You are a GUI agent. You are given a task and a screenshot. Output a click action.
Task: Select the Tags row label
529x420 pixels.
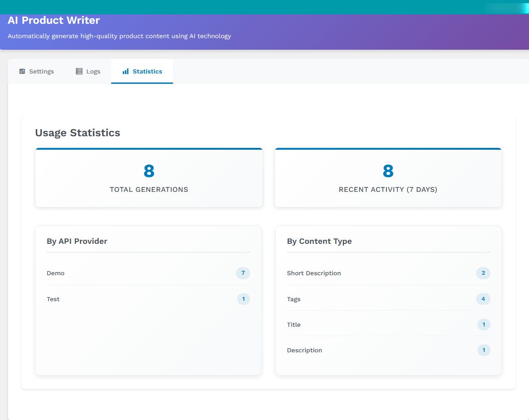pos(294,299)
